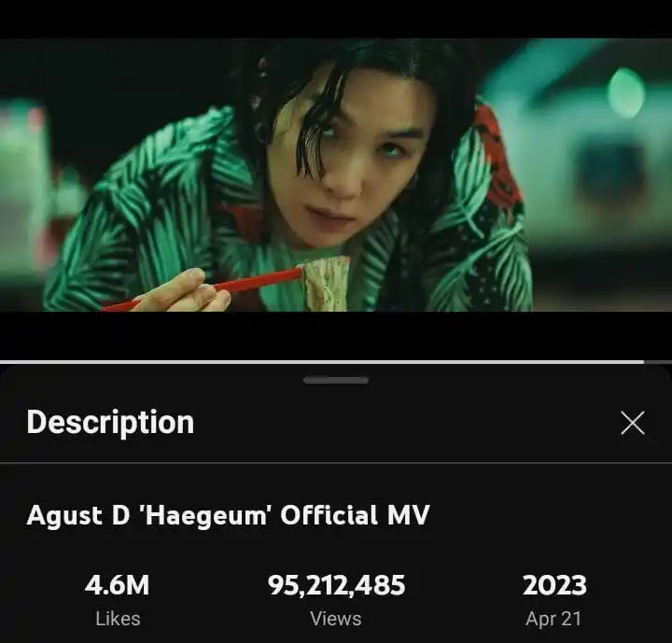The image size is (672, 643).
Task: Select the 'Description' panel heading
Action: pos(110,423)
